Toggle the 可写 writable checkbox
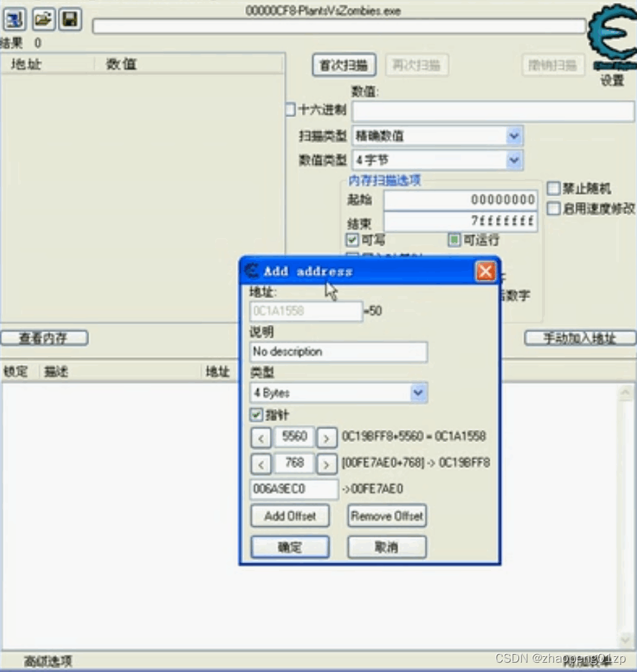Screen dimensions: 637x672 (x=352, y=239)
